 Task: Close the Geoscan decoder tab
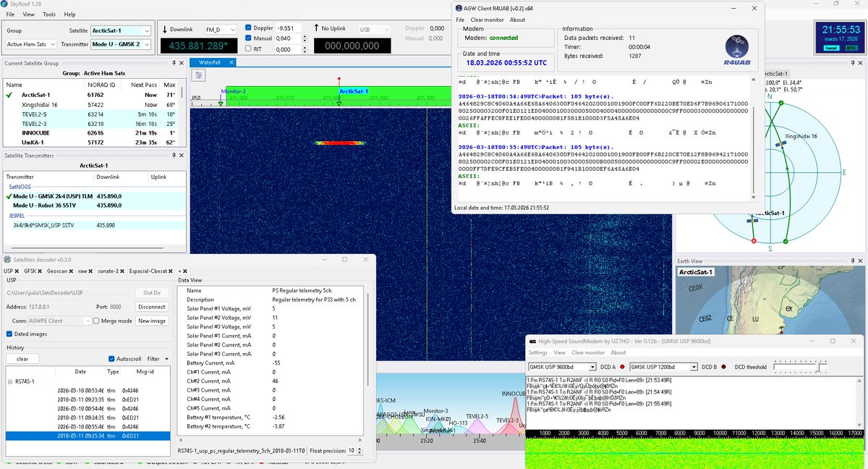[72, 271]
